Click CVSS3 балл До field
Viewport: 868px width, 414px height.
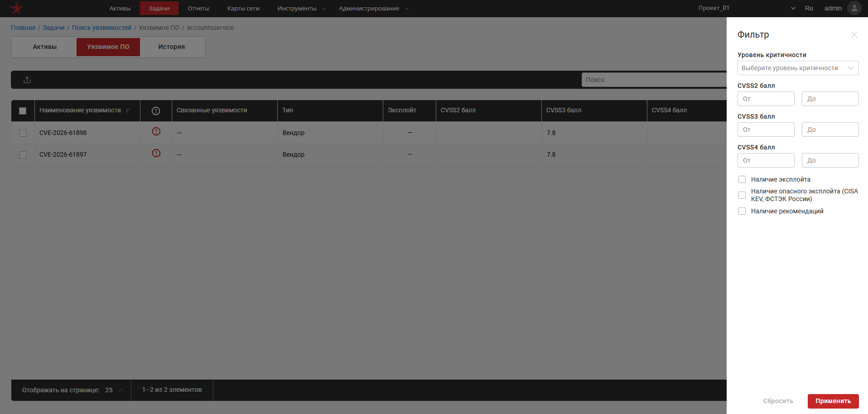[830, 130]
